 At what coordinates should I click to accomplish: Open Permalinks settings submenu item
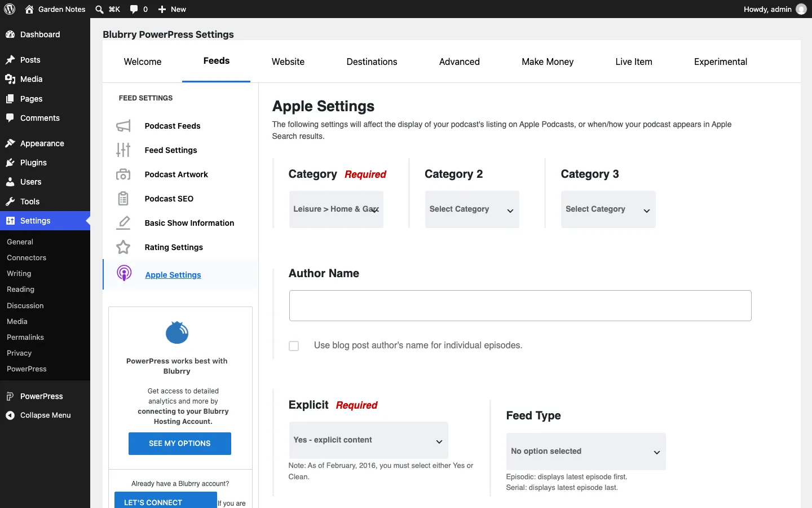point(25,338)
